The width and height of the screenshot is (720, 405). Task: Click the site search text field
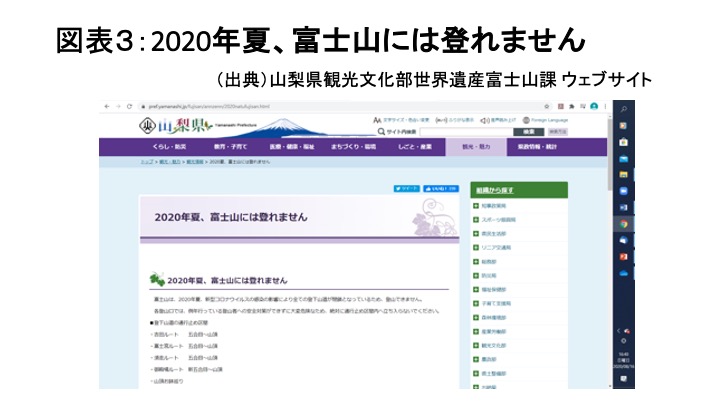466,132
